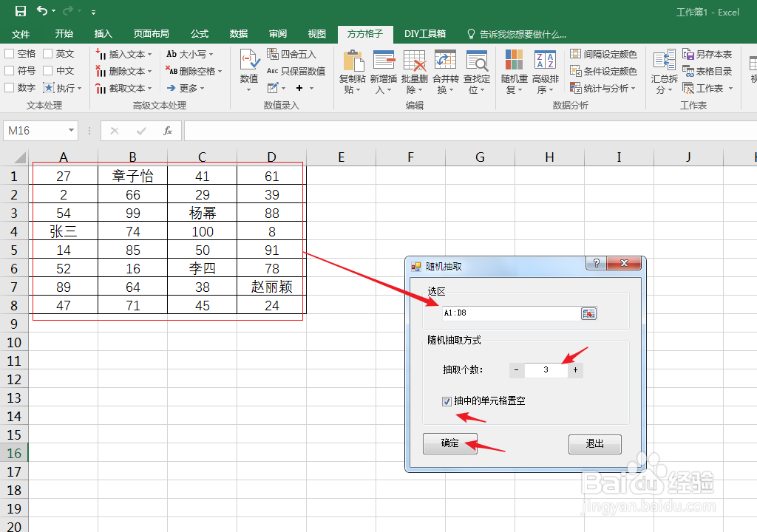Click the 确定 button
The width and height of the screenshot is (757, 532).
pyautogui.click(x=450, y=443)
